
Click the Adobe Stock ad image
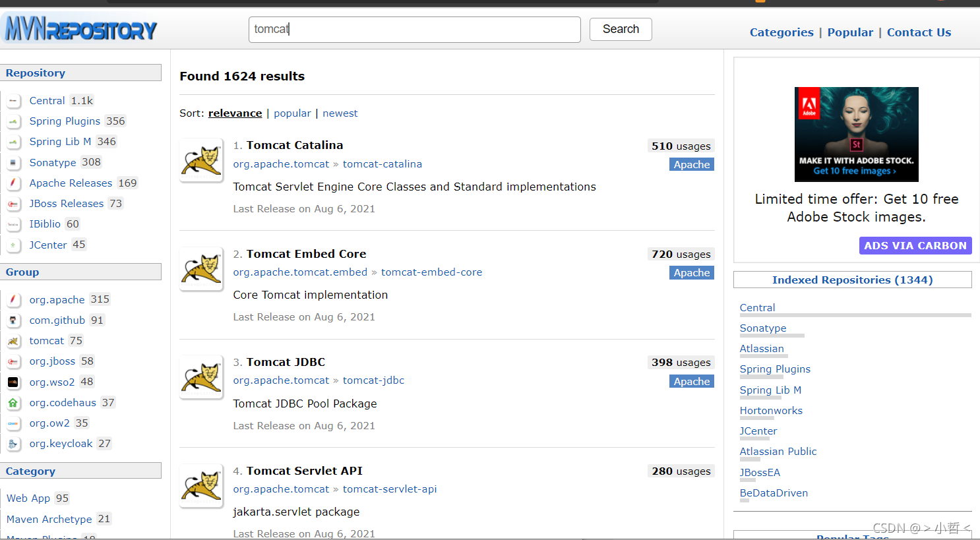click(856, 135)
